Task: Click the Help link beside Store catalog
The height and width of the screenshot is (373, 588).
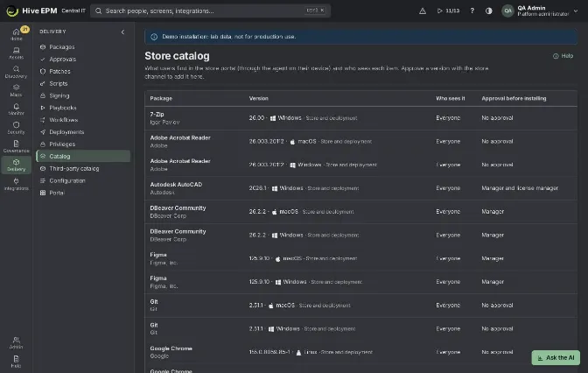Action: (x=563, y=56)
